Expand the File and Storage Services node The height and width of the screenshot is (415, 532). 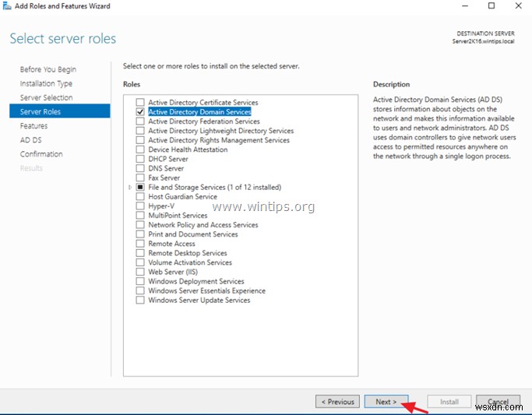[130, 187]
